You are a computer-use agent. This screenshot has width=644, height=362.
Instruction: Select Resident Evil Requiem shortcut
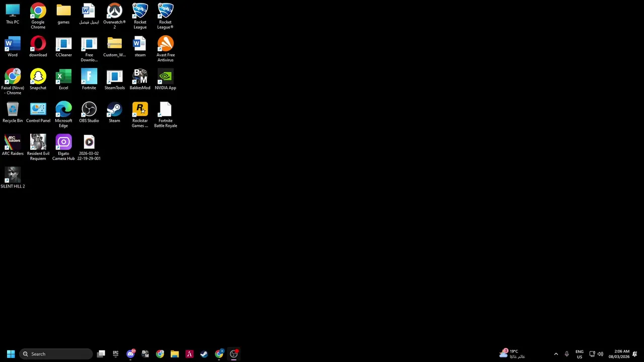coord(38,148)
